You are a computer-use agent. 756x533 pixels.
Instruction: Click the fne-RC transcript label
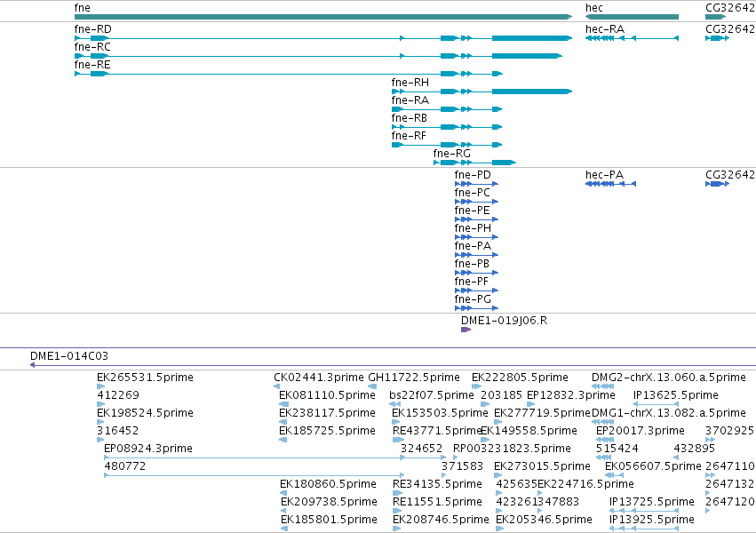click(x=92, y=47)
